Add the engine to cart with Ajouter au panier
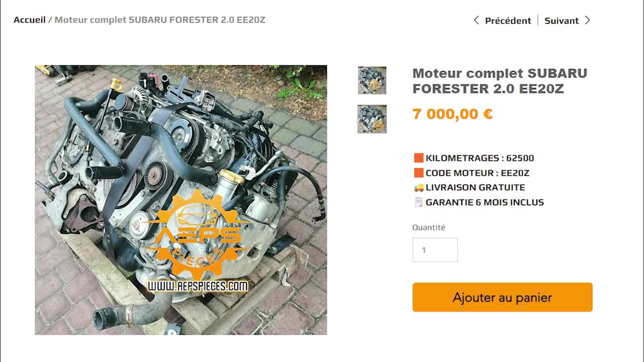The width and height of the screenshot is (644, 362). [503, 297]
